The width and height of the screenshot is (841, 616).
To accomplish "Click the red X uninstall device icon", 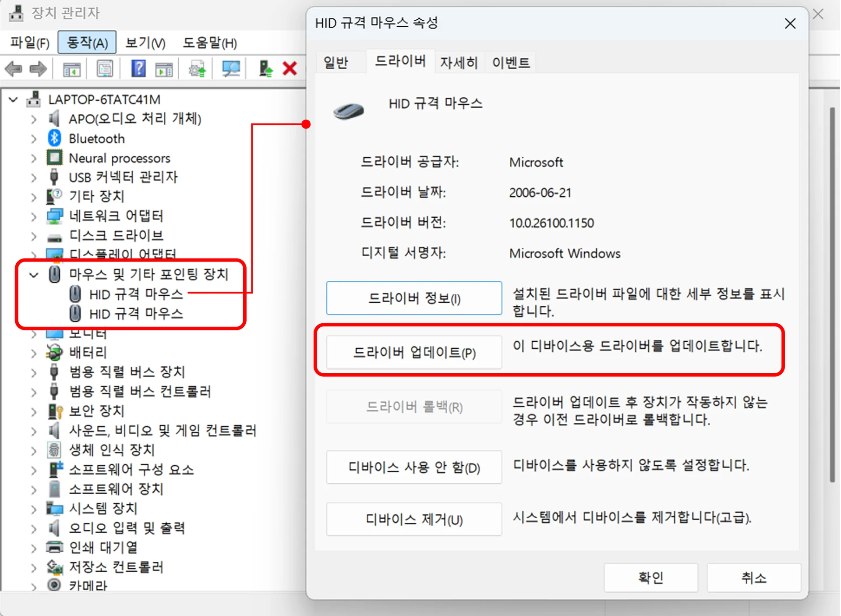I will (x=290, y=69).
